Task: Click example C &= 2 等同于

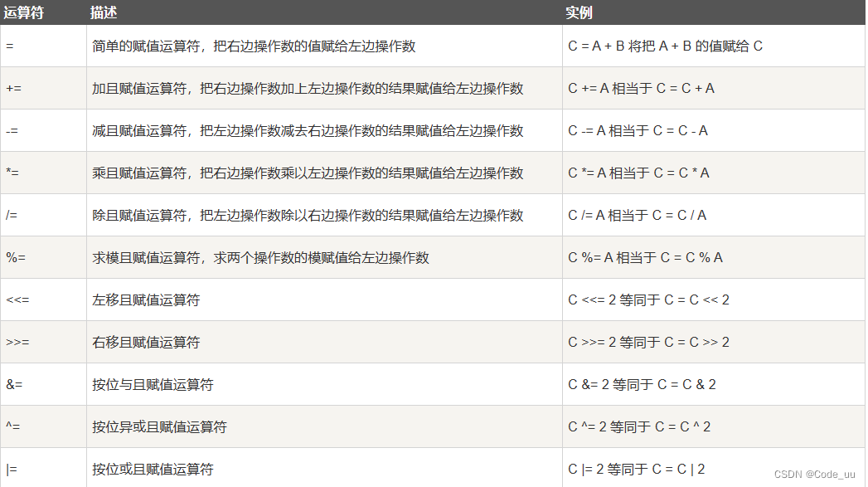Action: [643, 384]
